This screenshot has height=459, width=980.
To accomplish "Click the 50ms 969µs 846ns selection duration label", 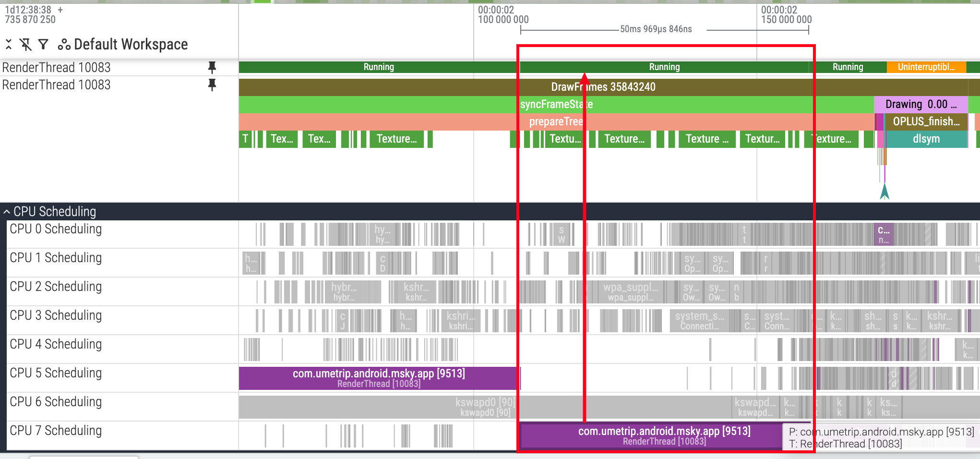I will point(656,29).
